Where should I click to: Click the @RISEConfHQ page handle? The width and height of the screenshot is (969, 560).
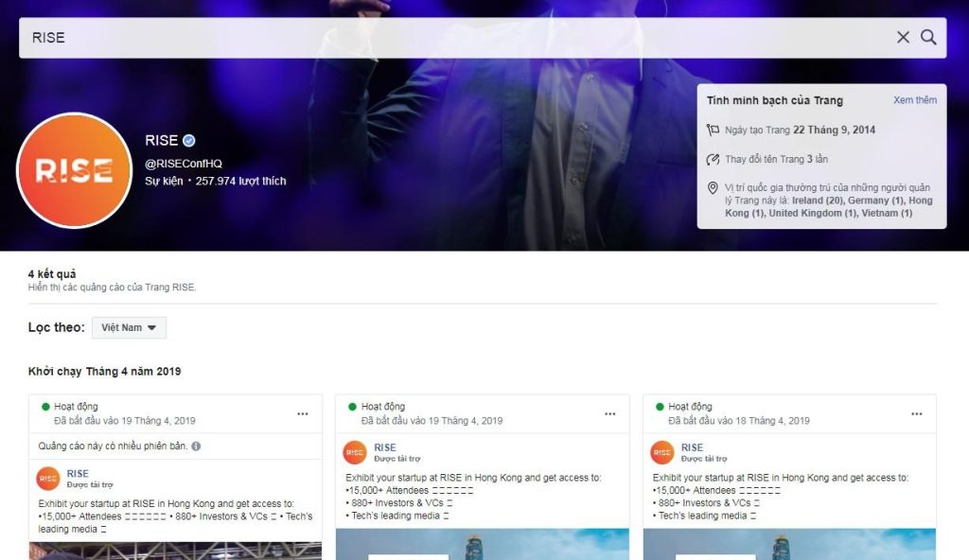click(183, 164)
